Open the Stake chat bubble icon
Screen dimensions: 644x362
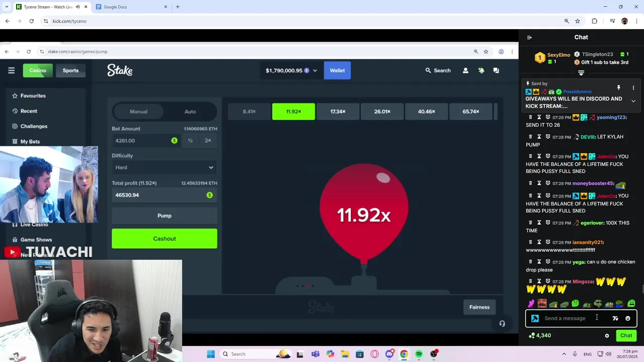click(x=496, y=70)
